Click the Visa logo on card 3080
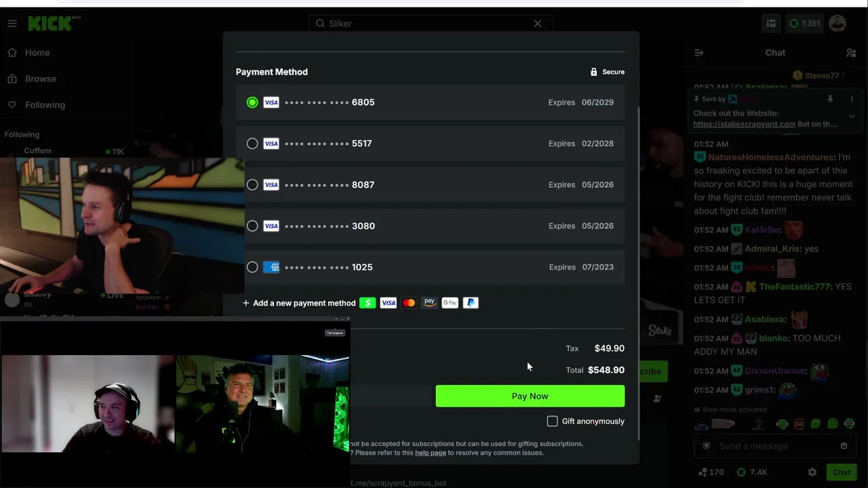 (271, 226)
